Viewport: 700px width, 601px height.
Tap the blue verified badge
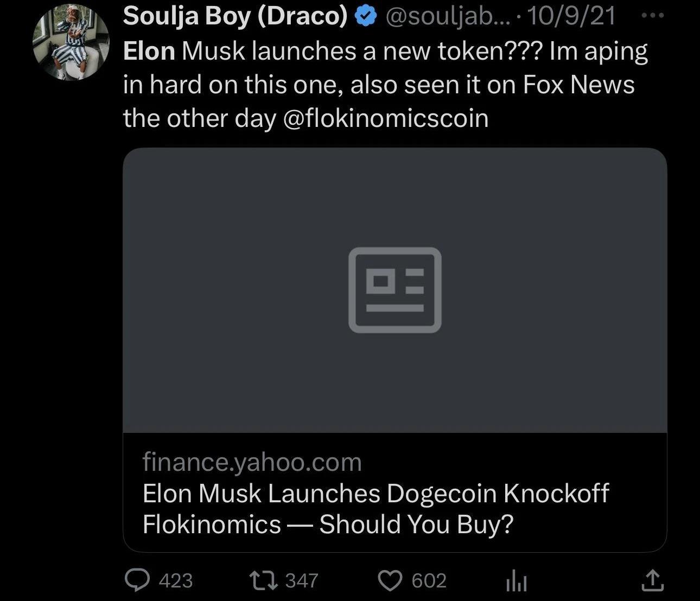pyautogui.click(x=366, y=17)
